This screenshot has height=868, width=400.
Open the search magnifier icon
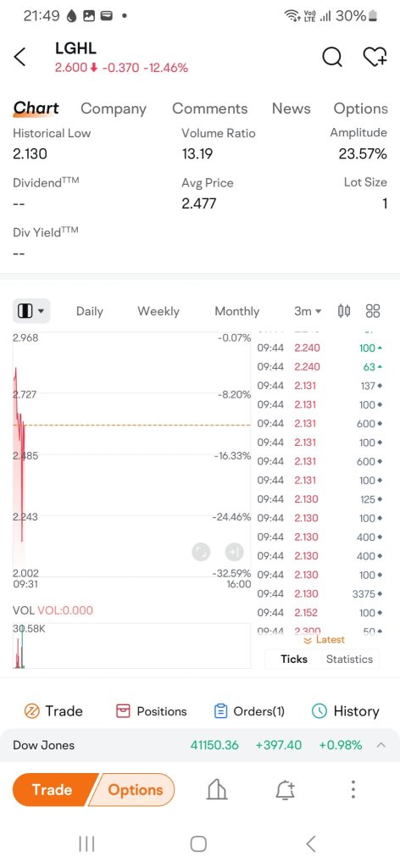click(x=332, y=57)
